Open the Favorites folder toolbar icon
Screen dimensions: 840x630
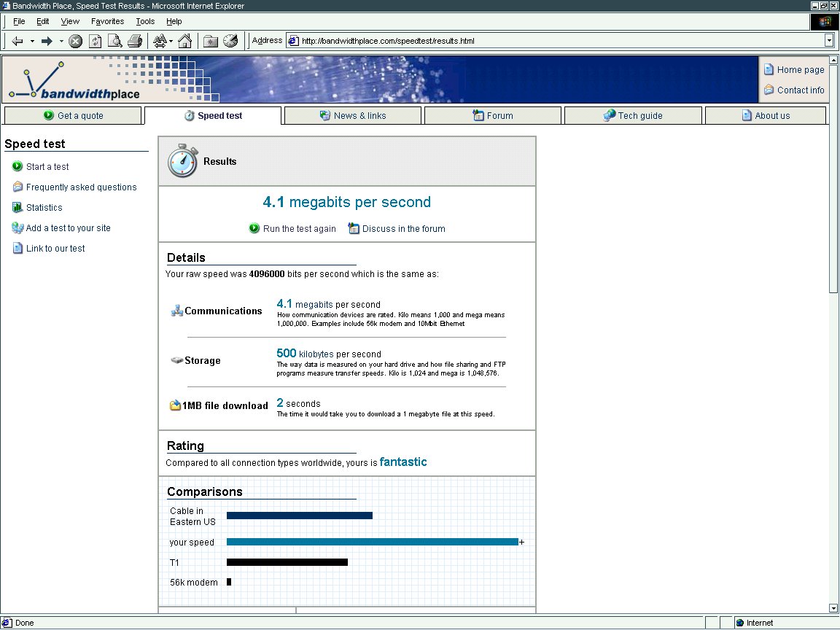(x=211, y=41)
